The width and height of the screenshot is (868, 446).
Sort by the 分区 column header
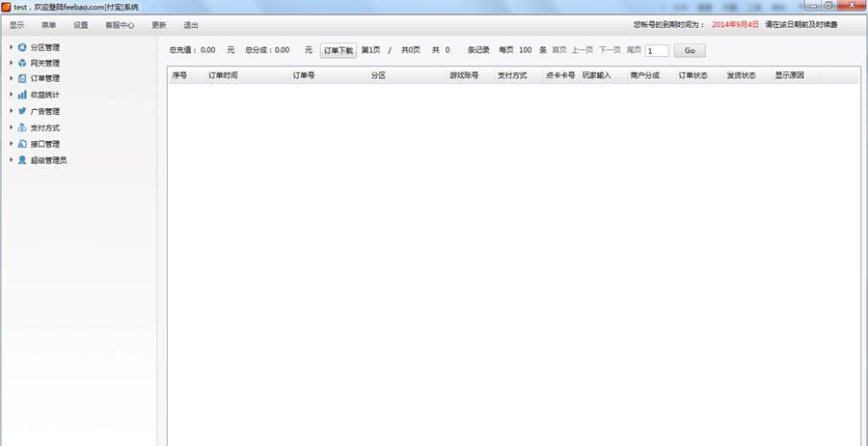(409, 75)
